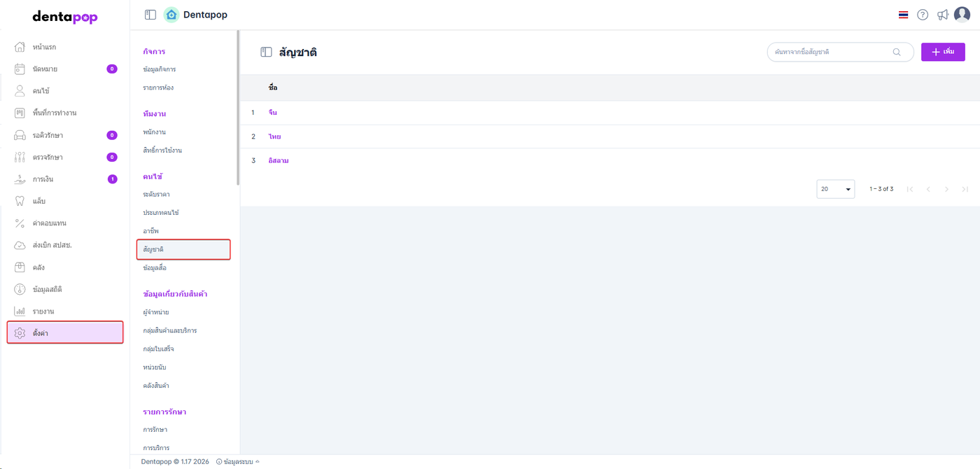Click the Thai flag language icon
The image size is (980, 469).
(x=904, y=15)
